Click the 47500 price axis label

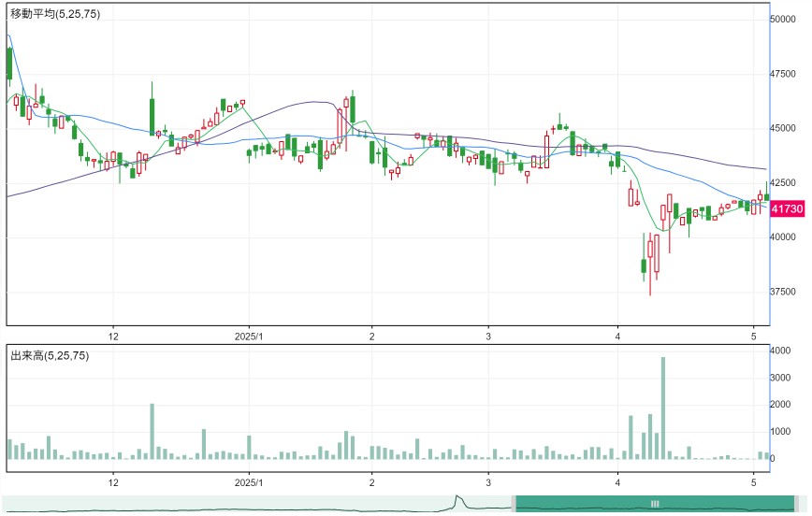point(782,74)
